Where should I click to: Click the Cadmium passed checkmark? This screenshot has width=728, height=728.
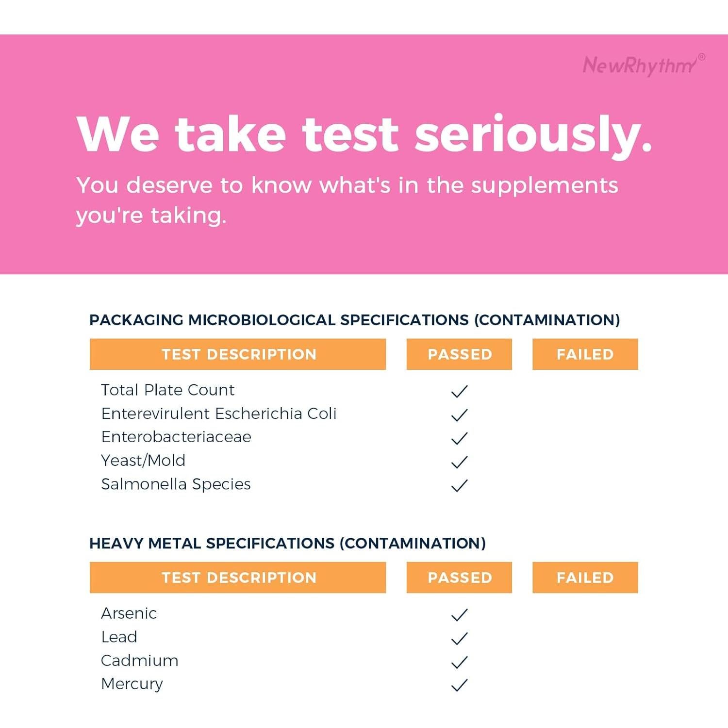pyautogui.click(x=459, y=662)
